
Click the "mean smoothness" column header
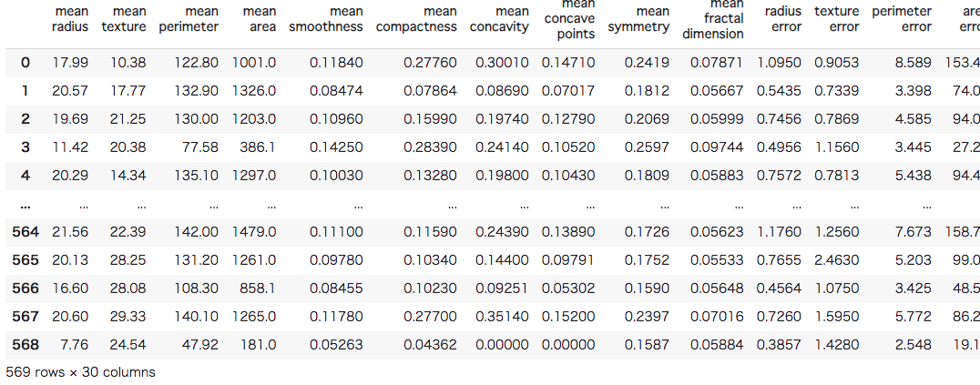325,19
